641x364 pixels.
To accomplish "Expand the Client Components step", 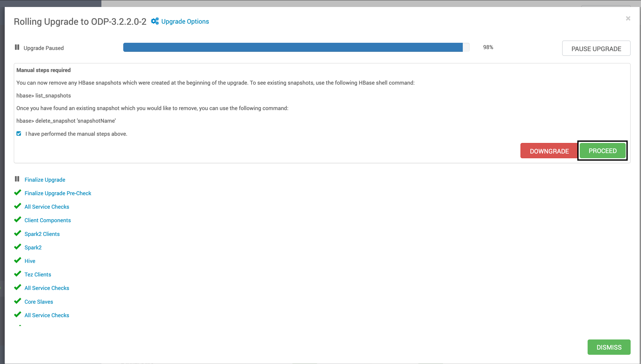I will pos(48,220).
